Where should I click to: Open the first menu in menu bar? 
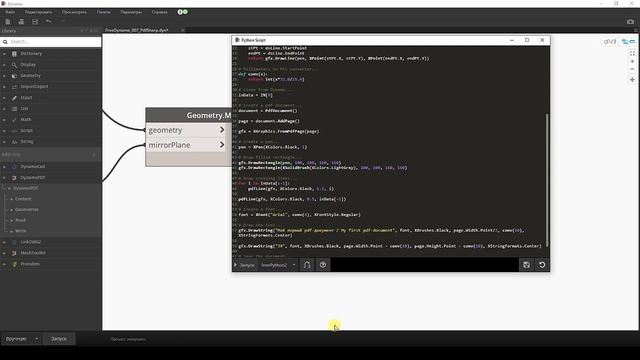(10, 12)
